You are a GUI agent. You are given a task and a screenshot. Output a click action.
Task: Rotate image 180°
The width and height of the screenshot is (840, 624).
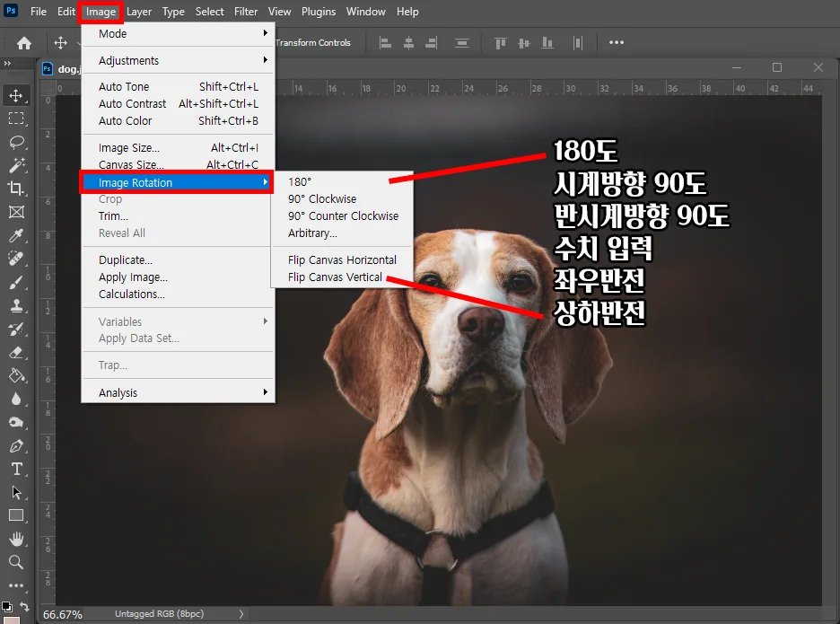[x=342, y=182]
